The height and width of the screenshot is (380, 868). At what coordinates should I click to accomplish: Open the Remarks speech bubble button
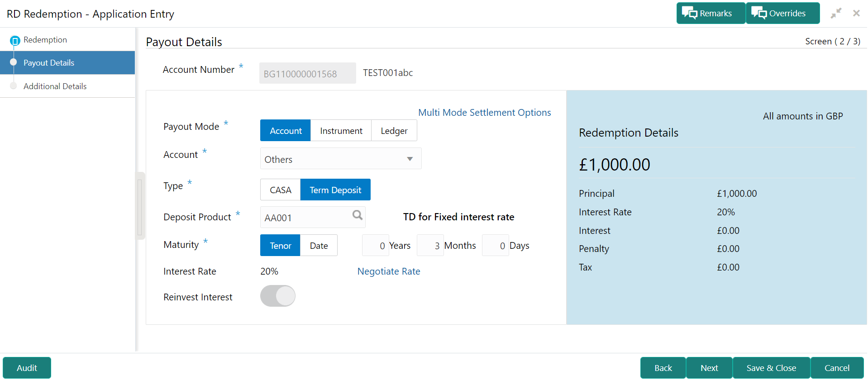[711, 13]
